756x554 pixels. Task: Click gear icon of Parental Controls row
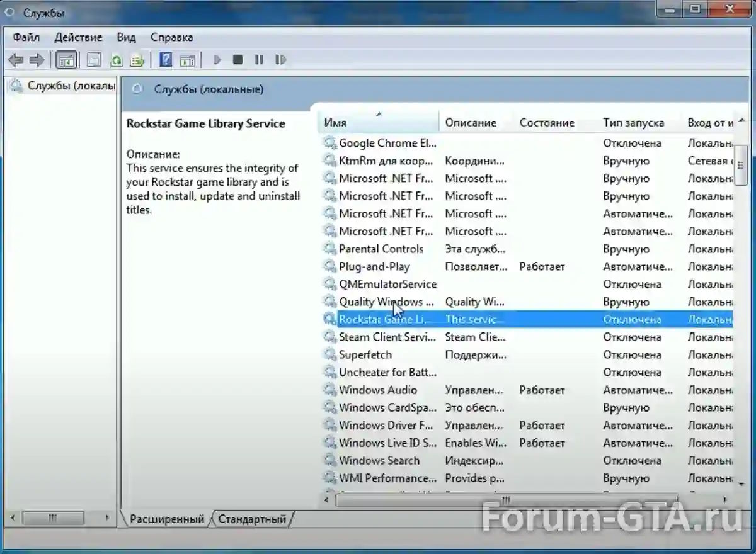(x=329, y=249)
